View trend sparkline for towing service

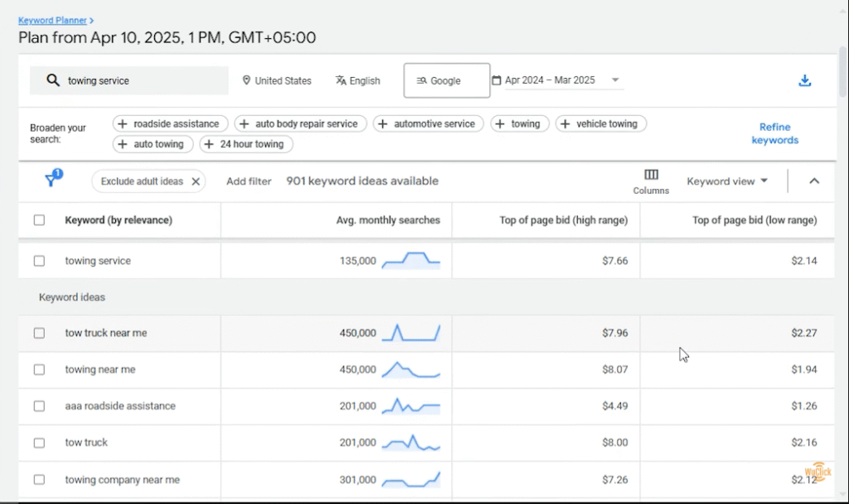tap(411, 260)
